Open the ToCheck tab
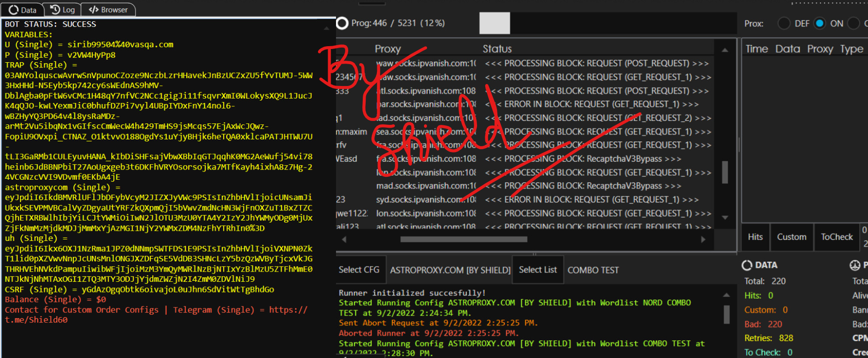 (837, 237)
